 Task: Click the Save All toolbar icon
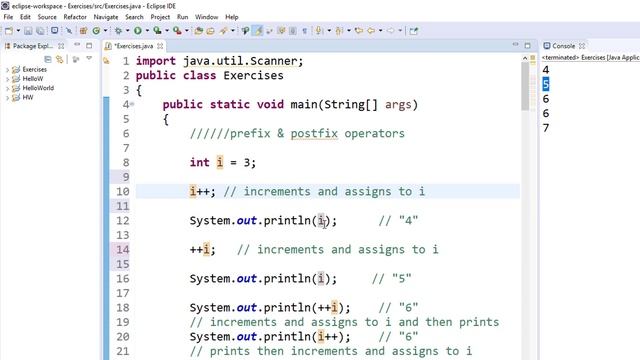tap(40, 31)
